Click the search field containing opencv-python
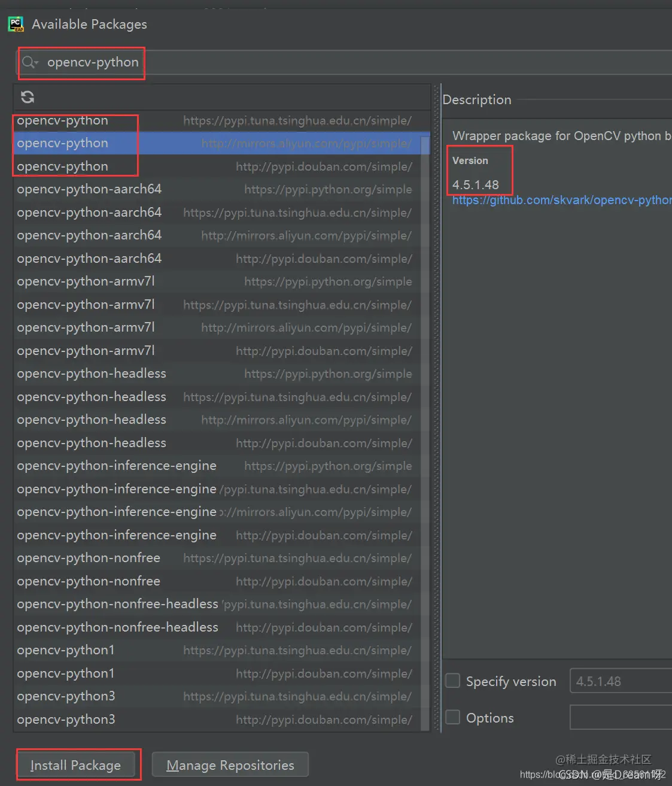The image size is (672, 786). 344,62
